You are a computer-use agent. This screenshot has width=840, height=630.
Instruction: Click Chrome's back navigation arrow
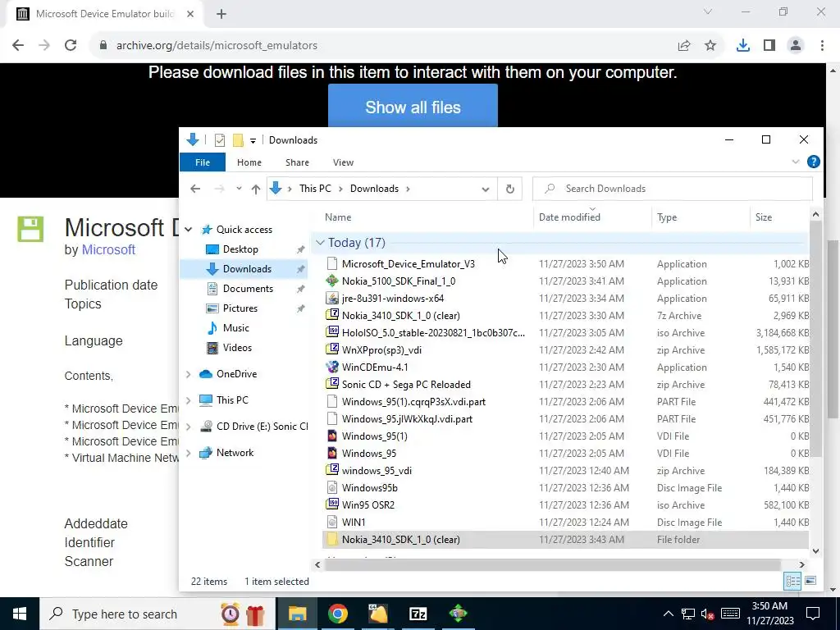pyautogui.click(x=18, y=46)
